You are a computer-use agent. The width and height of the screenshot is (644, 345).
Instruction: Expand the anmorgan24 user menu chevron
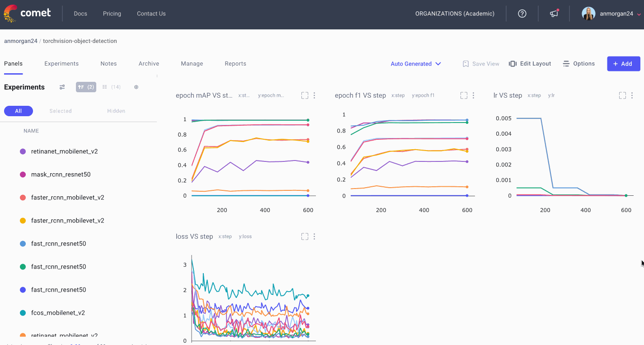[x=639, y=14]
